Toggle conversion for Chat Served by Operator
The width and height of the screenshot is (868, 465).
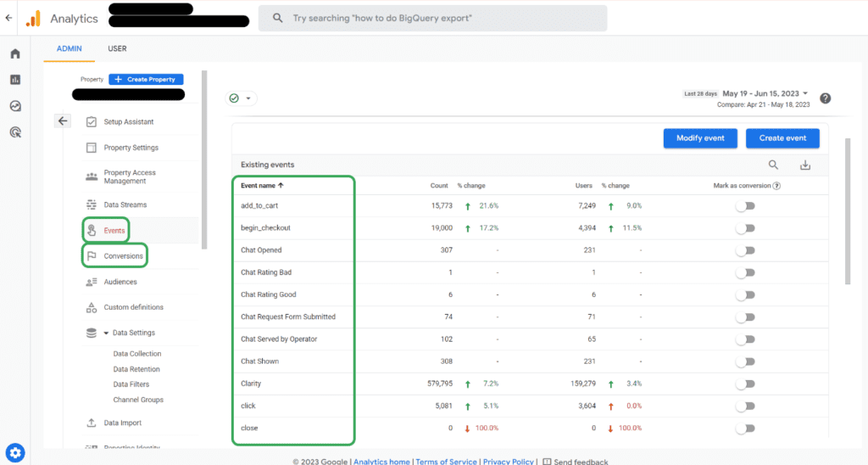tap(745, 339)
